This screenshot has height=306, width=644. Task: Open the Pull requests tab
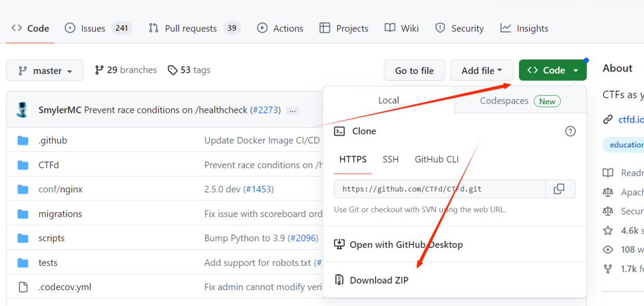pyautogui.click(x=194, y=29)
